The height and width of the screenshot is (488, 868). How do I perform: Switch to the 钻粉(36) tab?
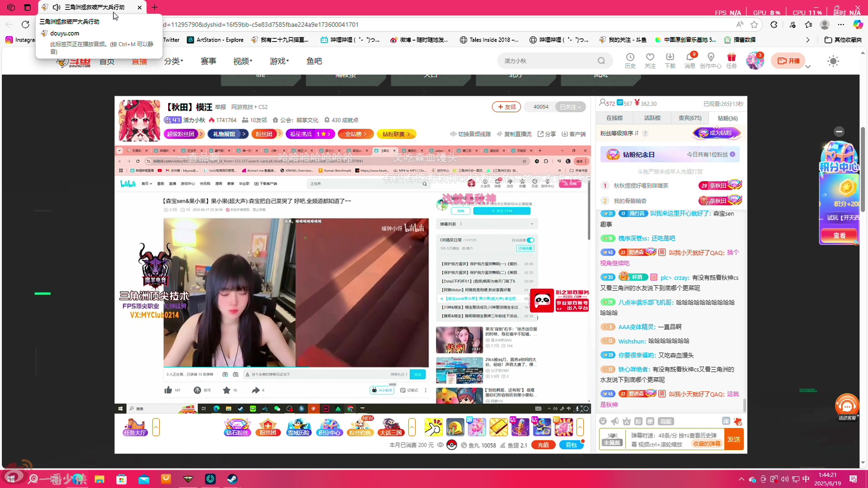click(728, 118)
